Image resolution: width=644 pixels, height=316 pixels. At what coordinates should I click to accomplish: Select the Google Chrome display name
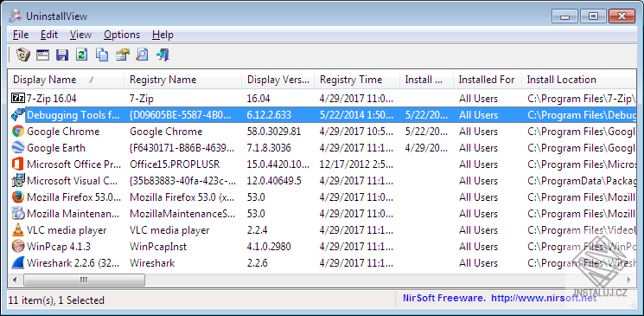tap(63, 132)
